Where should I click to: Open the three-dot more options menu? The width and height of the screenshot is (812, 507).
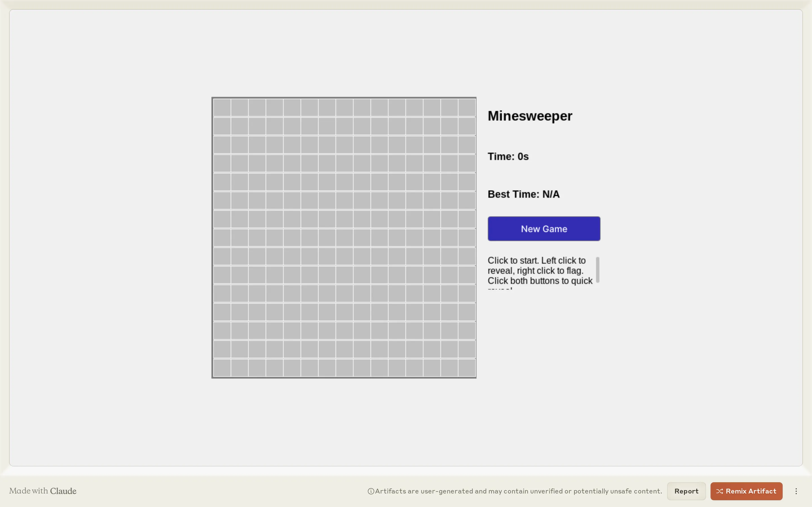click(796, 491)
